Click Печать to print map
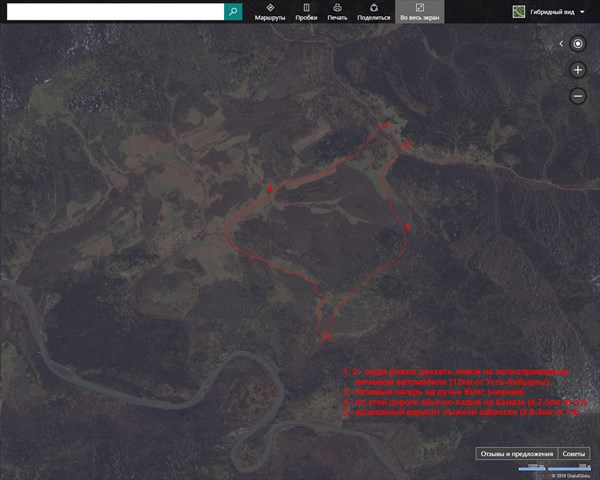The image size is (600, 480). tap(337, 12)
